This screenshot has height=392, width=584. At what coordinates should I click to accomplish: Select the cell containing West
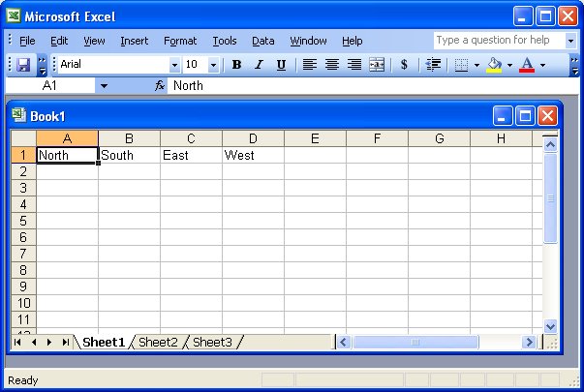(253, 155)
